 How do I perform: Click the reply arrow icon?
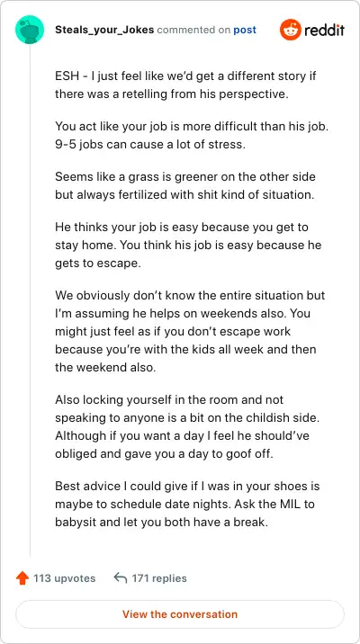[120, 578]
